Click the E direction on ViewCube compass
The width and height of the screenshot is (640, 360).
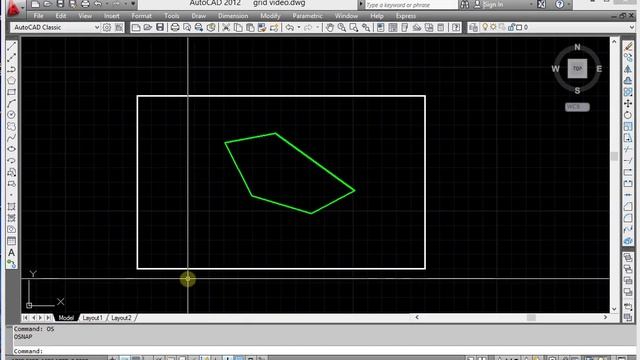tap(599, 69)
